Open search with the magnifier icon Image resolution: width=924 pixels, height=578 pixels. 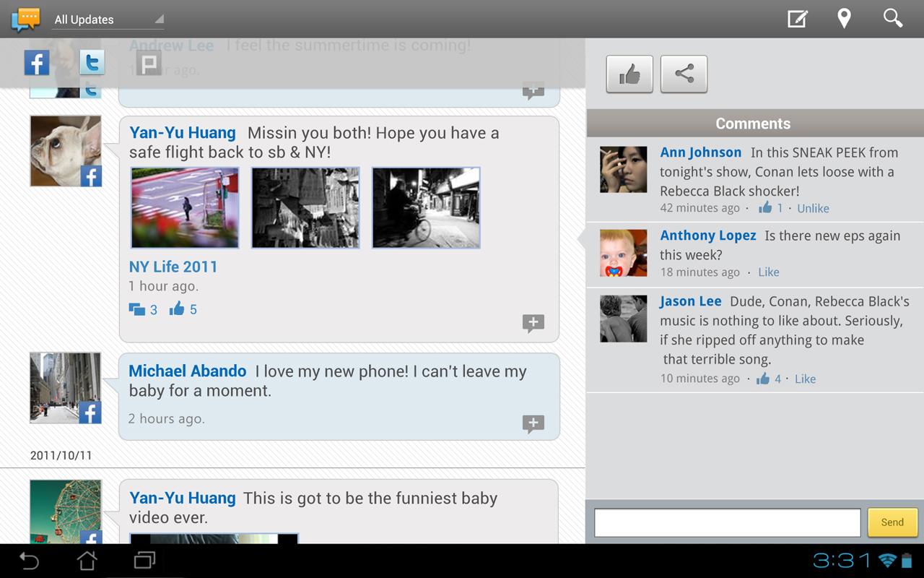(893, 19)
